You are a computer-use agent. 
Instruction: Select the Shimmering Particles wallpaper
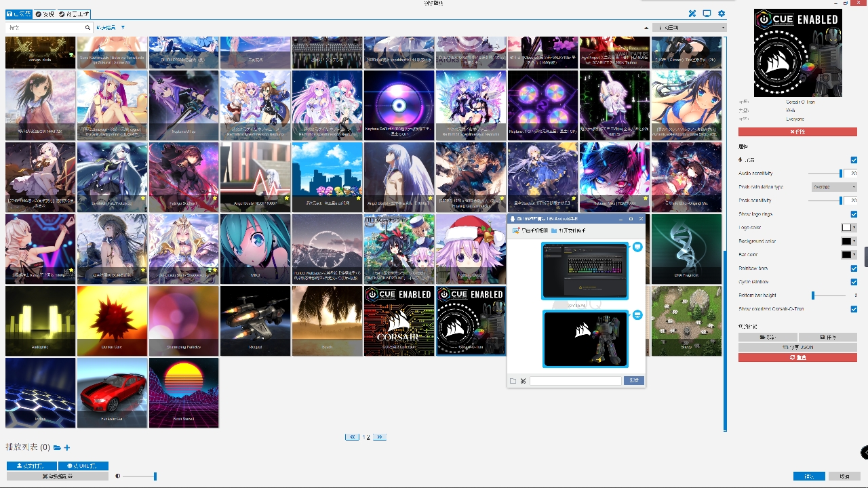click(184, 321)
